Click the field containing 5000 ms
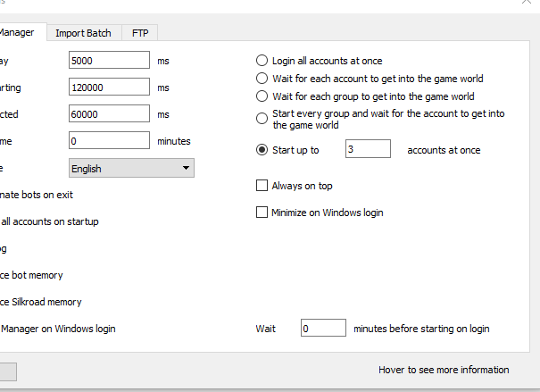Image resolution: width=540 pixels, height=392 pixels. pos(108,61)
